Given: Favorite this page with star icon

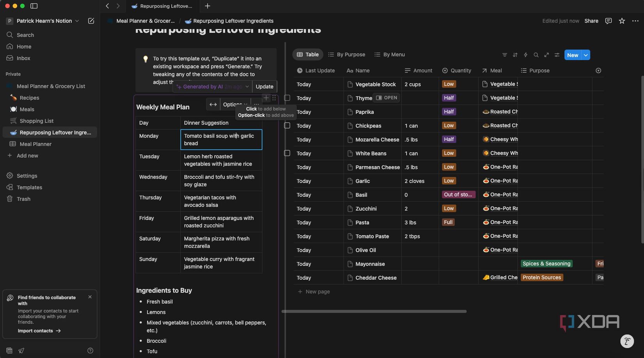Looking at the screenshot, I should (622, 21).
